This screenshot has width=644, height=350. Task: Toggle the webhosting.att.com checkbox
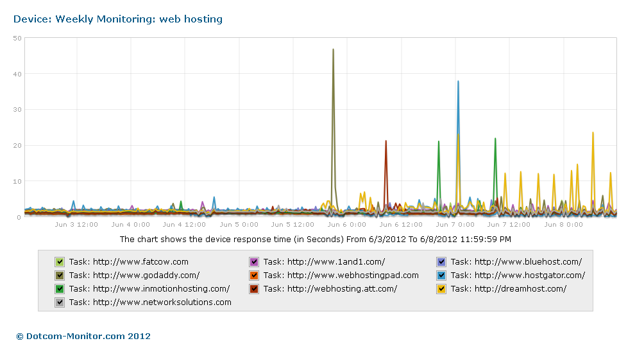[x=254, y=289]
